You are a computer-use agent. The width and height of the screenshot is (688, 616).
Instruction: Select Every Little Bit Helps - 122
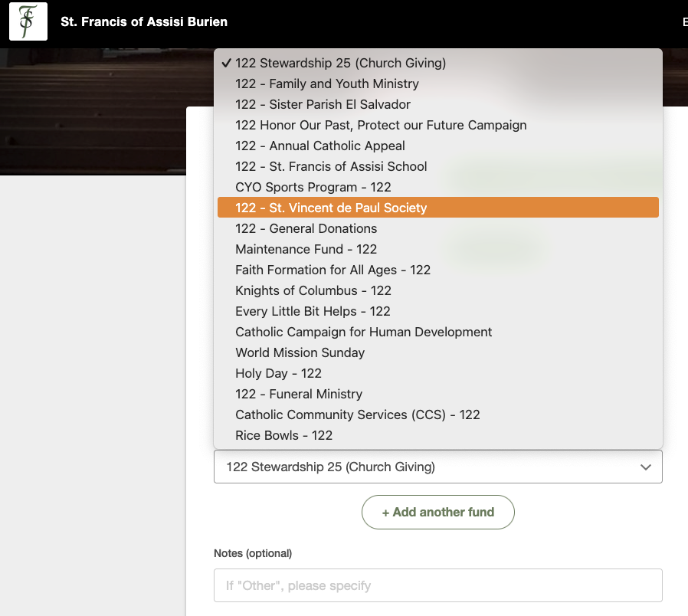coord(438,311)
